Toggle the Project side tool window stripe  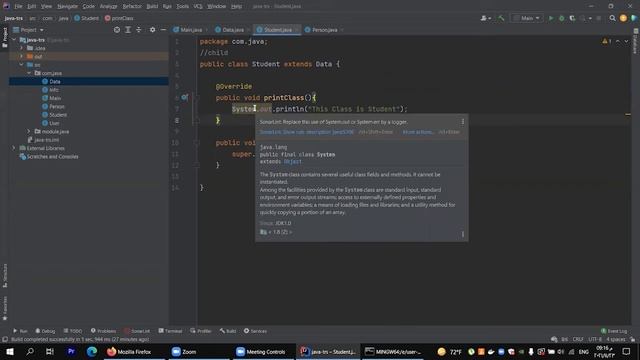point(5,38)
